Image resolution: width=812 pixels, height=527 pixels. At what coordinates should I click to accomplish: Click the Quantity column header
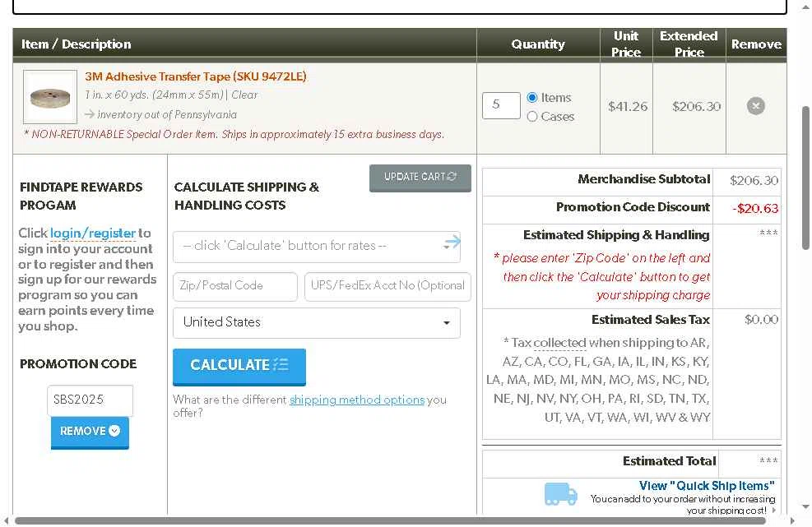click(538, 44)
